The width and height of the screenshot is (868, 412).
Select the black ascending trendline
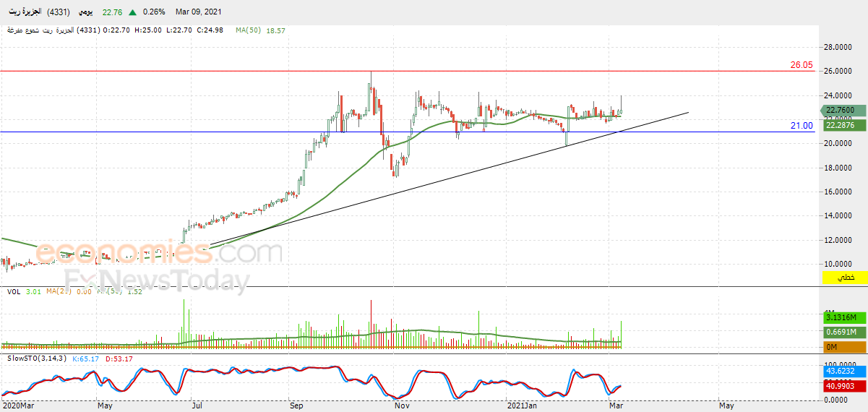(x=448, y=179)
